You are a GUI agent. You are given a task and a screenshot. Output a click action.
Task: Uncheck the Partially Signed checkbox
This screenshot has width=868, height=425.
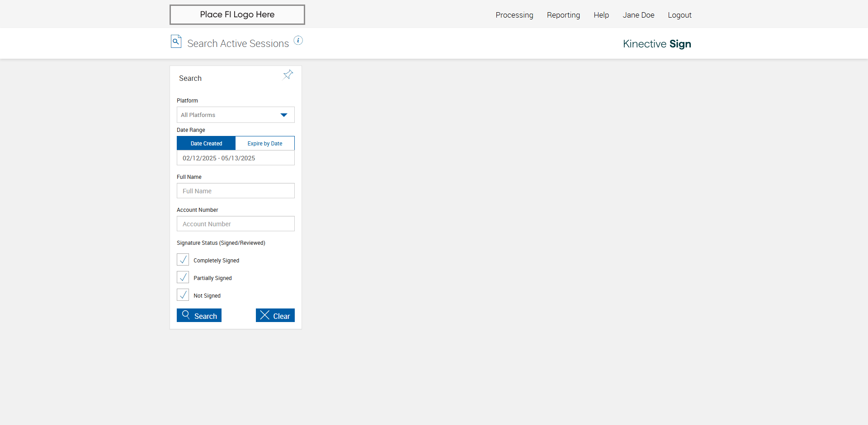point(183,277)
